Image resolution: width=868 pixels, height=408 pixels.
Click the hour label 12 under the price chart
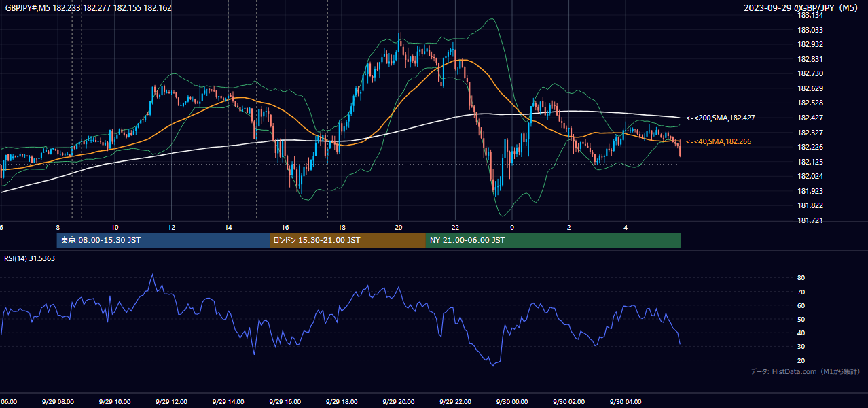click(172, 227)
